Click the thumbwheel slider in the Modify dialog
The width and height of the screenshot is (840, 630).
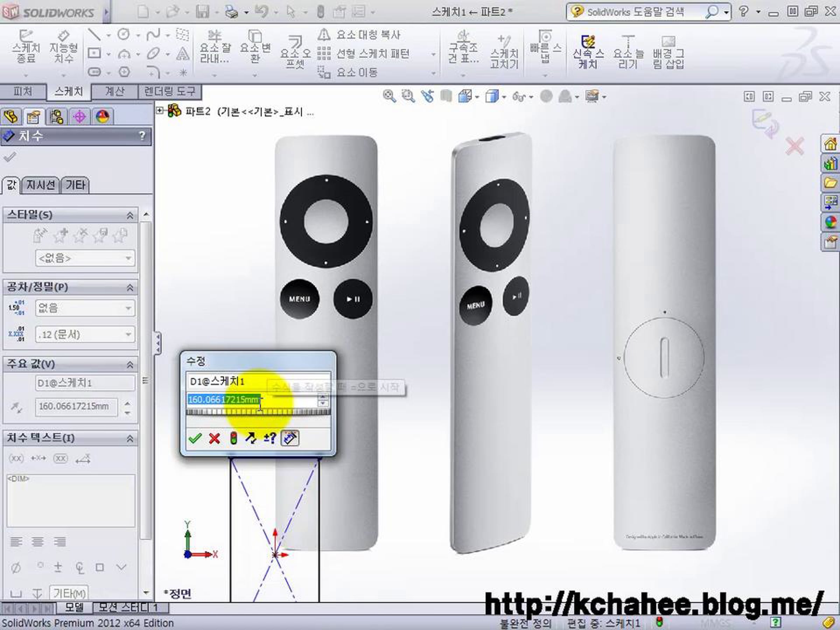(258, 412)
